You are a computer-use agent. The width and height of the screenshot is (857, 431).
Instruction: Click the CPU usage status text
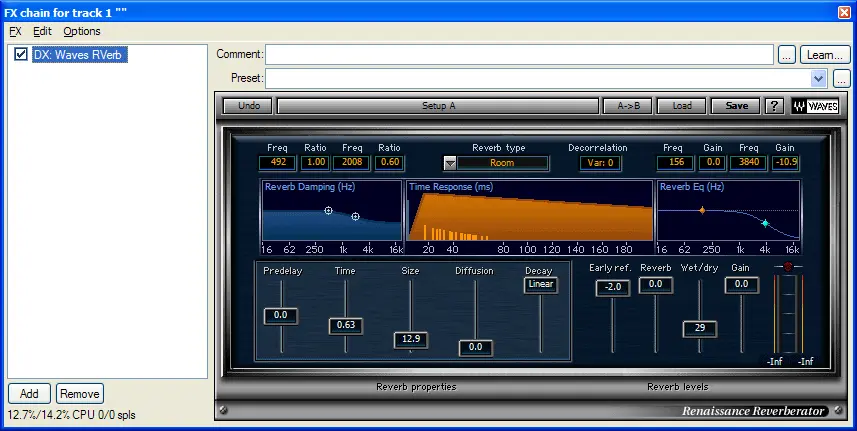coord(72,415)
